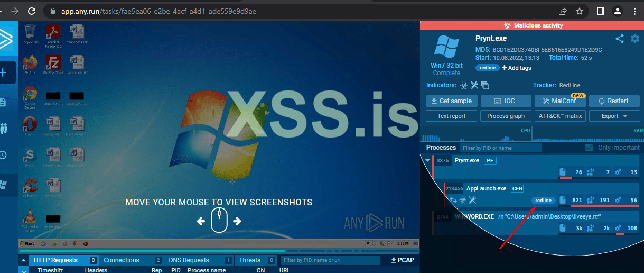
Task: Click the files icon in WINWORD.EXE row
Action: click(x=563, y=228)
